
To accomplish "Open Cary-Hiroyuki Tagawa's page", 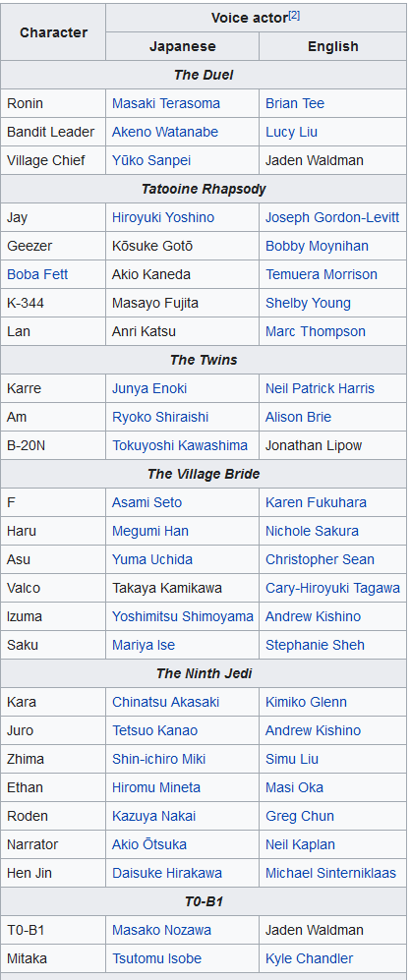I will (x=332, y=588).
